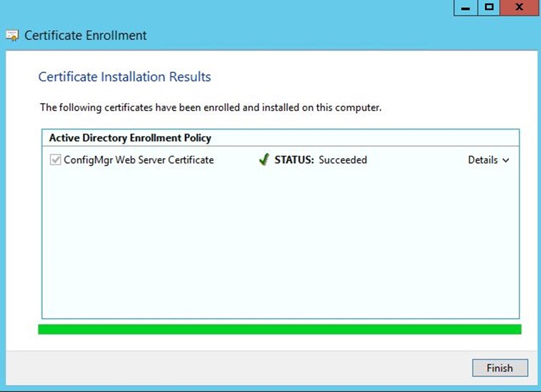The width and height of the screenshot is (541, 392).
Task: Click the STATUS: Succeeded text
Action: (321, 160)
